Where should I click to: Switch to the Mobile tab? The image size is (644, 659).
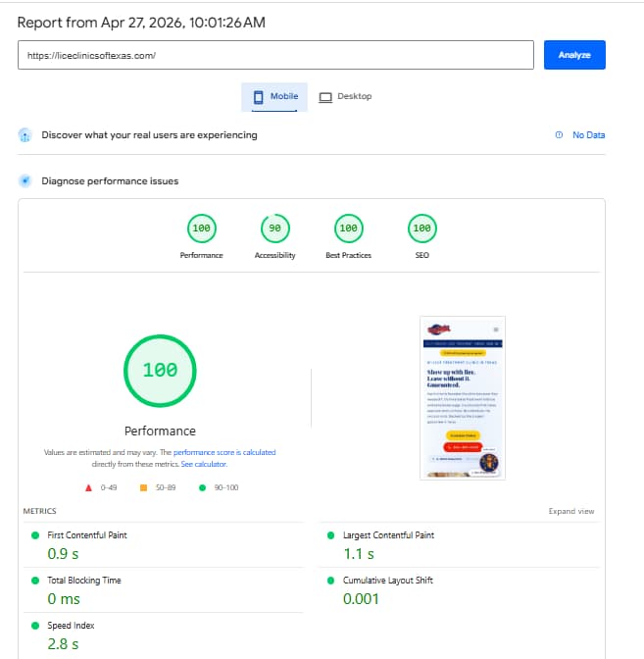pos(274,97)
